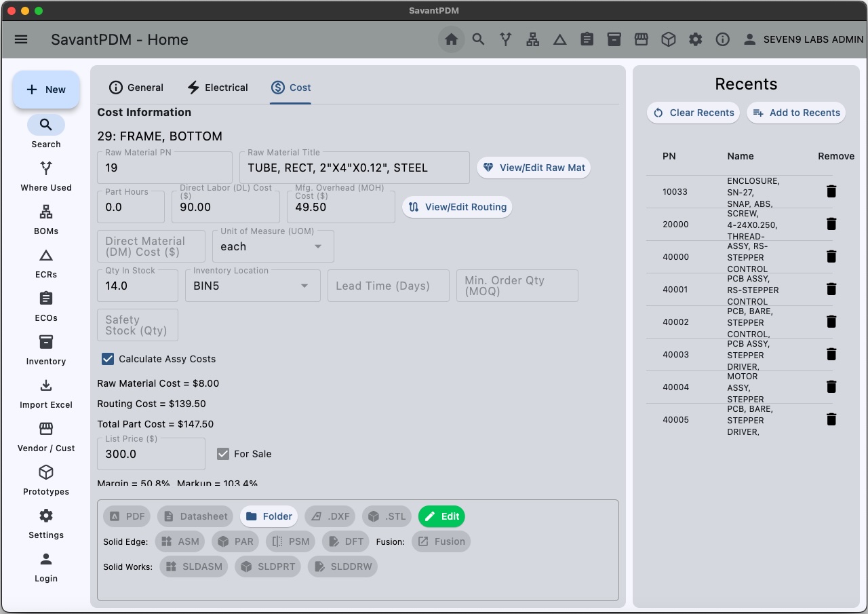Screen dimensions: 868x614
Task: Switch to the General tab
Action: (x=136, y=88)
